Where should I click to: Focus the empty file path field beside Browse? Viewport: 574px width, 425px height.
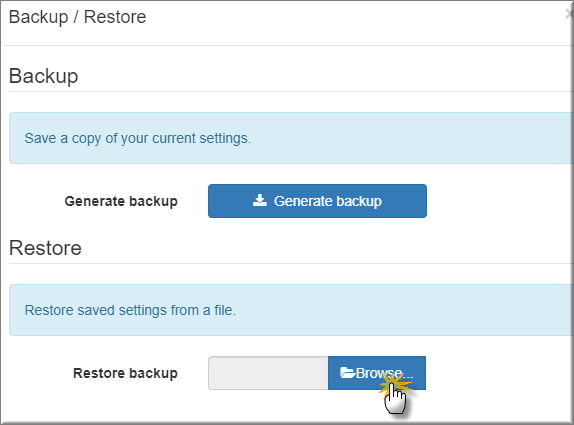[x=268, y=373]
